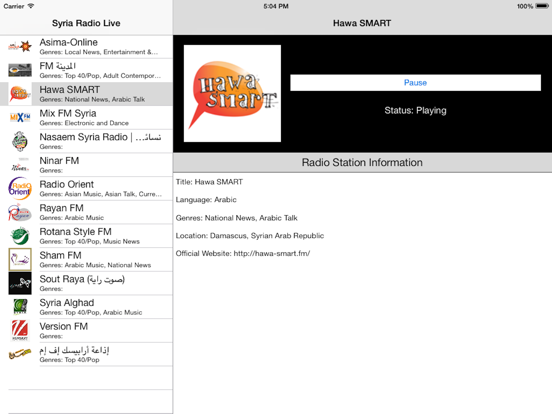Click the Asima-Online station logo icon
Viewport: 552px width, 414px height.
click(x=20, y=46)
